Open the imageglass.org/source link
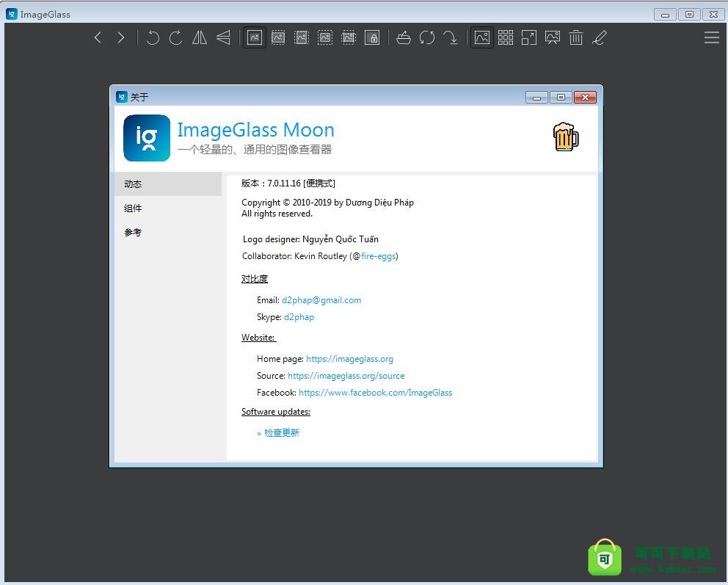 (x=346, y=376)
